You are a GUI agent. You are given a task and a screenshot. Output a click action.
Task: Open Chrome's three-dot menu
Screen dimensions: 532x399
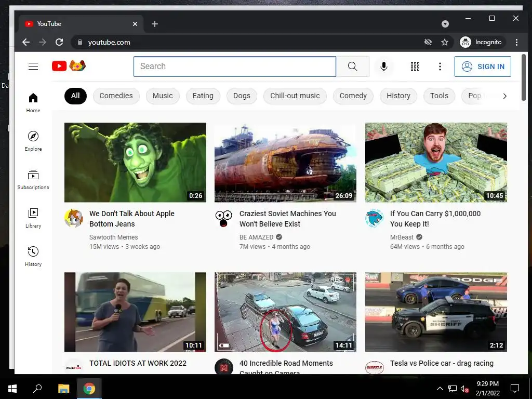516,42
